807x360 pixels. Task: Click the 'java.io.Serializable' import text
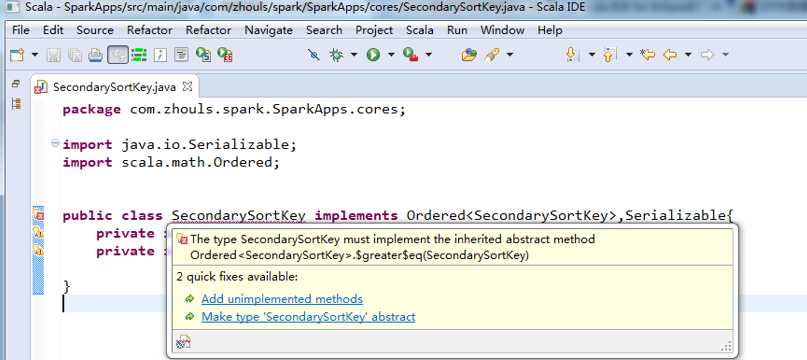[205, 145]
